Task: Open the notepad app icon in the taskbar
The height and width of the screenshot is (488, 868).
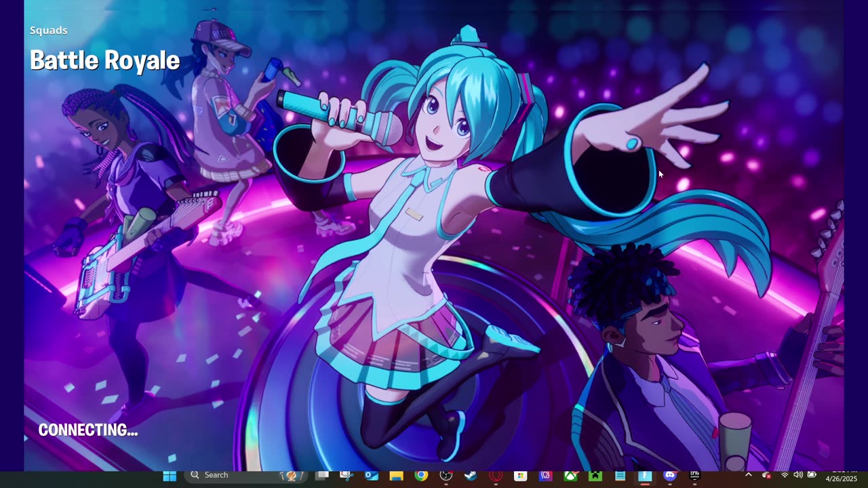Action: (620, 476)
